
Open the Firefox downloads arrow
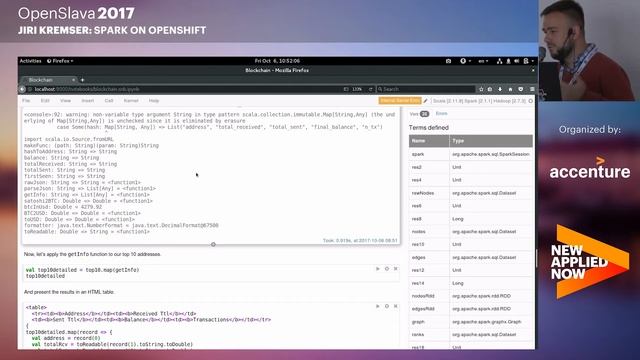click(500, 89)
